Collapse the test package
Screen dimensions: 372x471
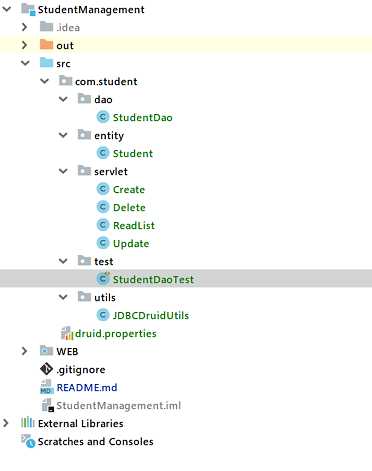point(63,261)
